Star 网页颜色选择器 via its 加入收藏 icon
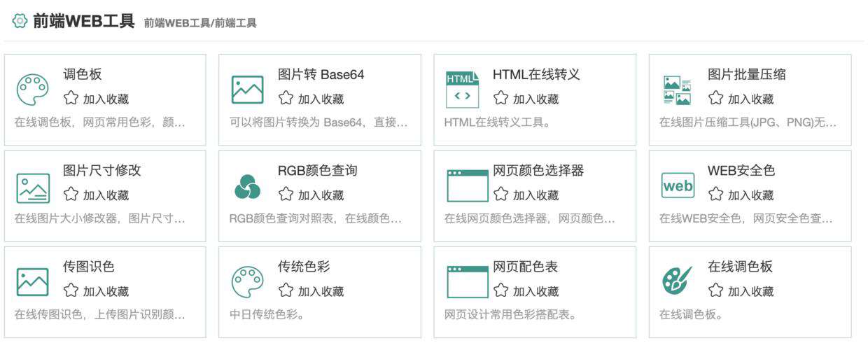The width and height of the screenshot is (868, 357). pyautogui.click(x=500, y=194)
